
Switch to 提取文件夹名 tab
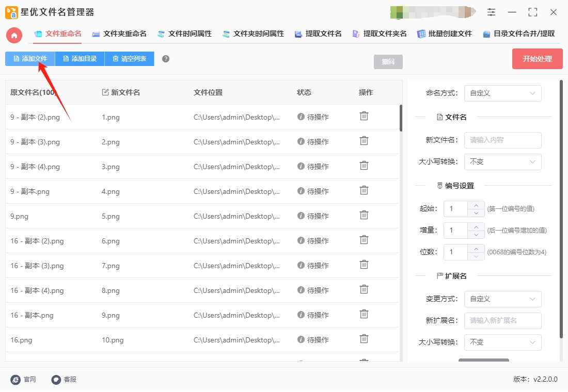pyautogui.click(x=380, y=34)
